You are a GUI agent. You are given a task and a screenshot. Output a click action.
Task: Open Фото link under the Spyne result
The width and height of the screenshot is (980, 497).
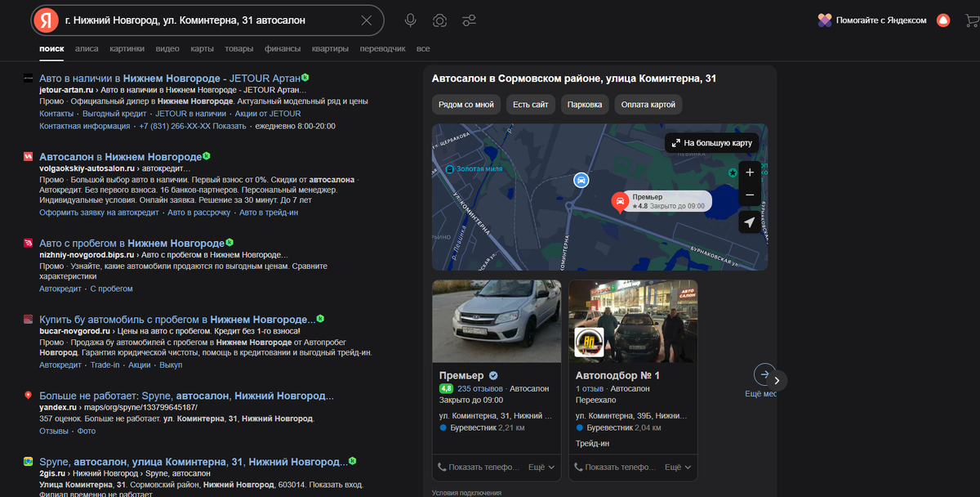pos(86,431)
